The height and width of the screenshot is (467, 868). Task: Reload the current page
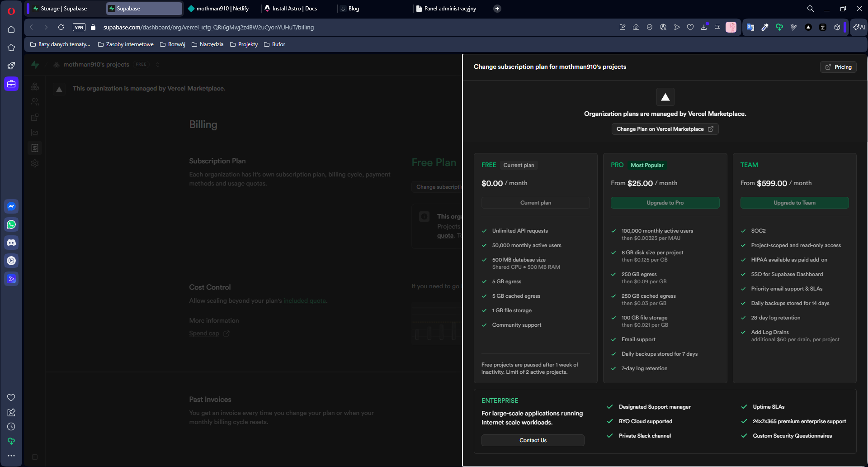61,27
